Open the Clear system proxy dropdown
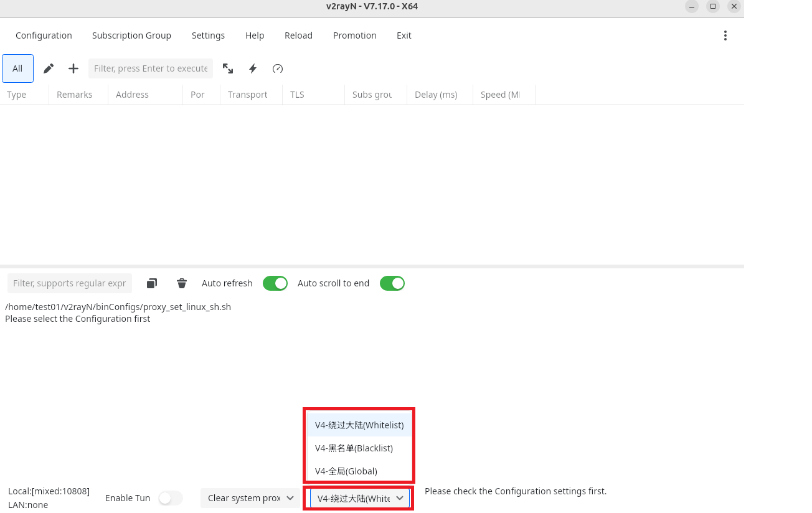 (249, 498)
